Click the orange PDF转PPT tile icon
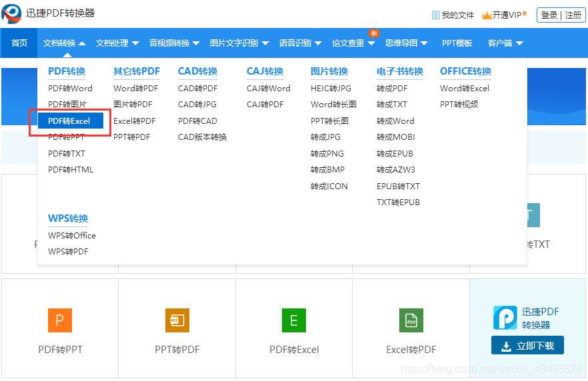The width and height of the screenshot is (588, 381). (x=59, y=320)
